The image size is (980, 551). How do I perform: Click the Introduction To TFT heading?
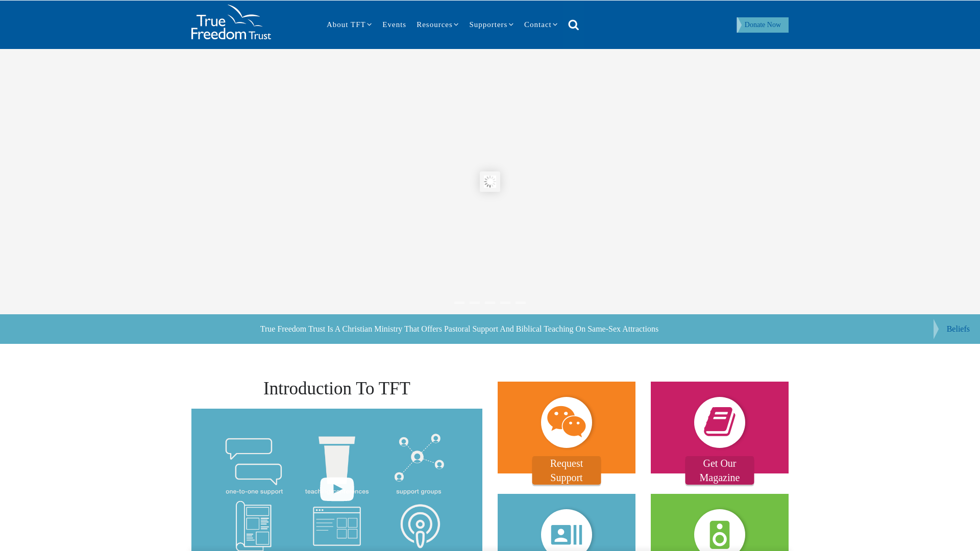[337, 388]
